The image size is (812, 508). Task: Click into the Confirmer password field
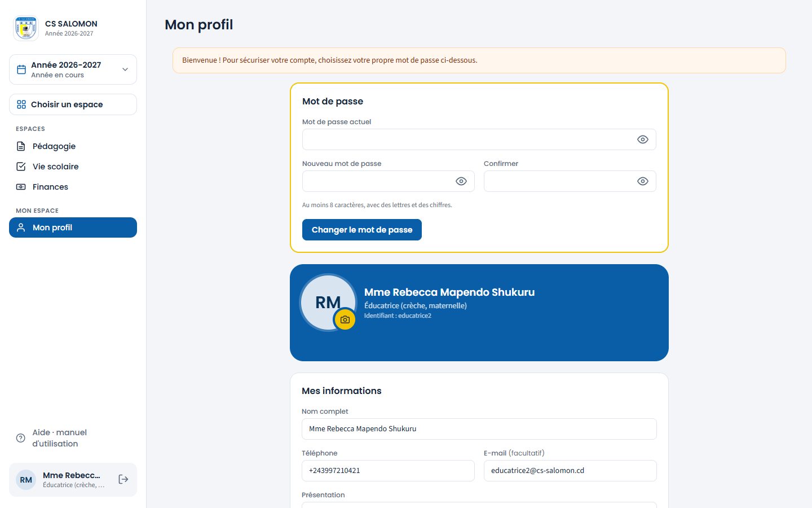[570, 181]
